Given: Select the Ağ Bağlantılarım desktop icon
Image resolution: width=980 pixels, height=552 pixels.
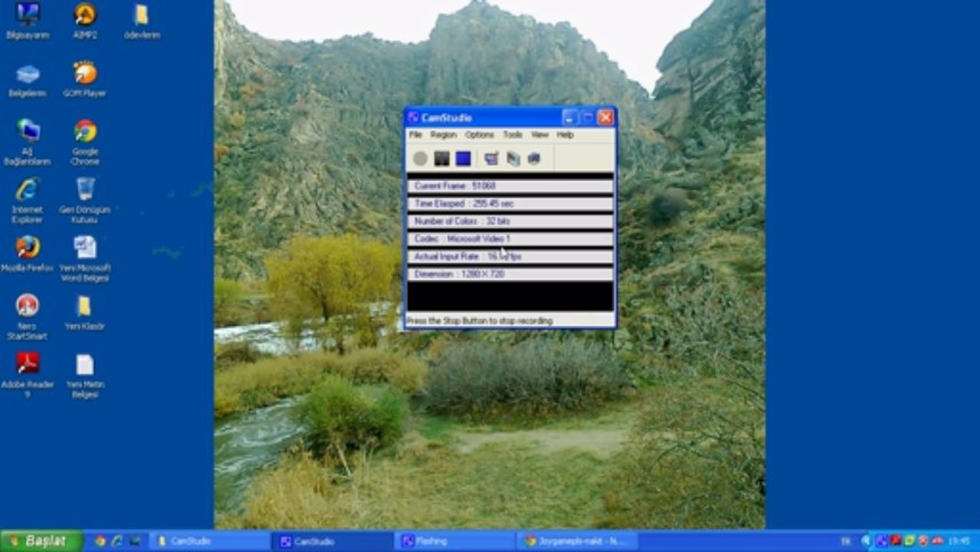Looking at the screenshot, I should point(28,143).
